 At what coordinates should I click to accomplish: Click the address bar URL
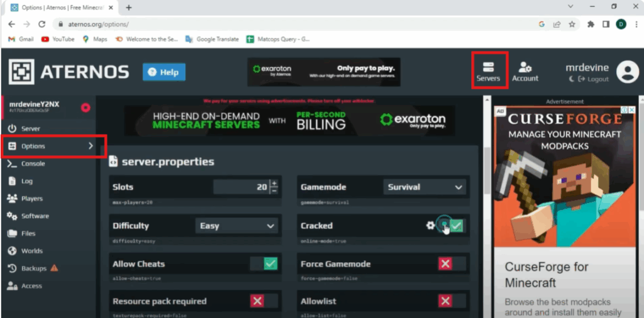(99, 25)
